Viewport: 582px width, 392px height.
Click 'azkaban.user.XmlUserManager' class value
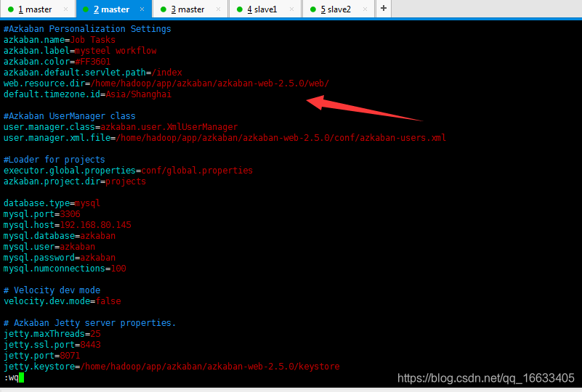tap(169, 127)
